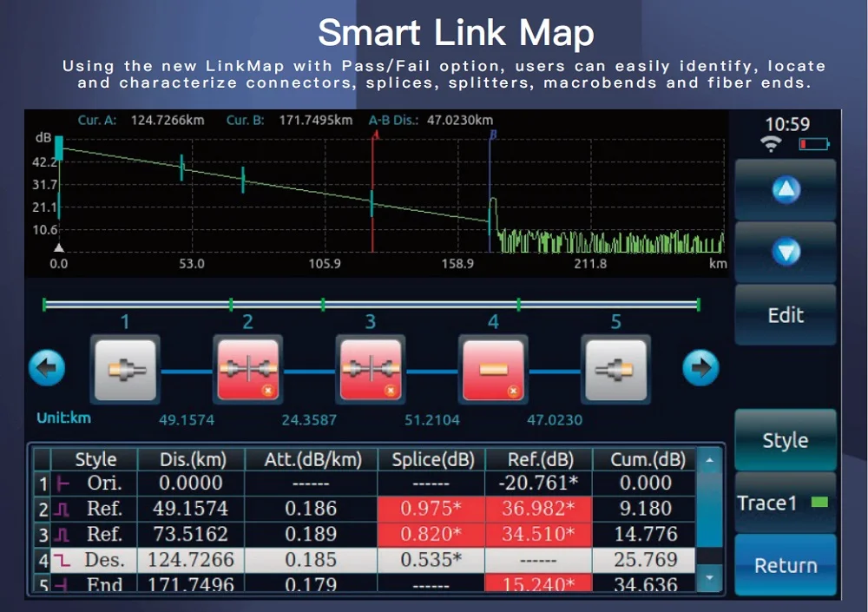The width and height of the screenshot is (868, 612).
Task: Select table row 3 Ref. event
Action: [365, 535]
